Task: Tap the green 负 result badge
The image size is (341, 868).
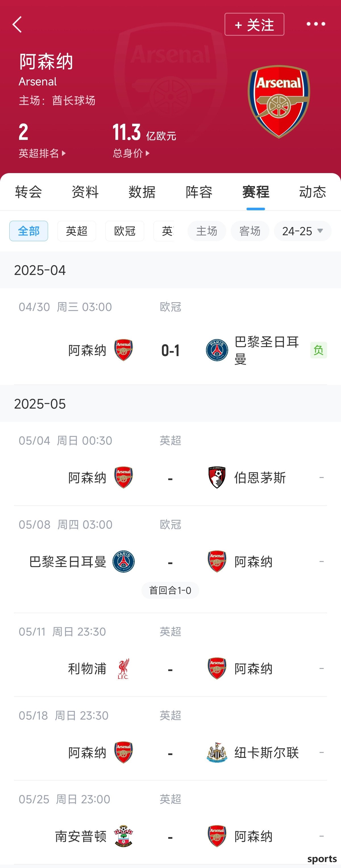Action: pyautogui.click(x=318, y=350)
